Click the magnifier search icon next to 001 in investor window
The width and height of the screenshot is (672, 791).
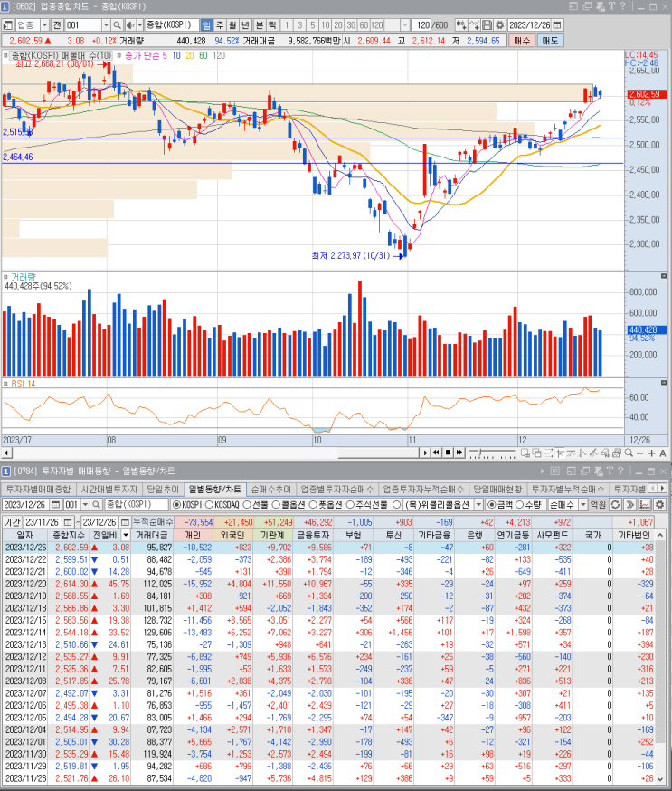(95, 504)
